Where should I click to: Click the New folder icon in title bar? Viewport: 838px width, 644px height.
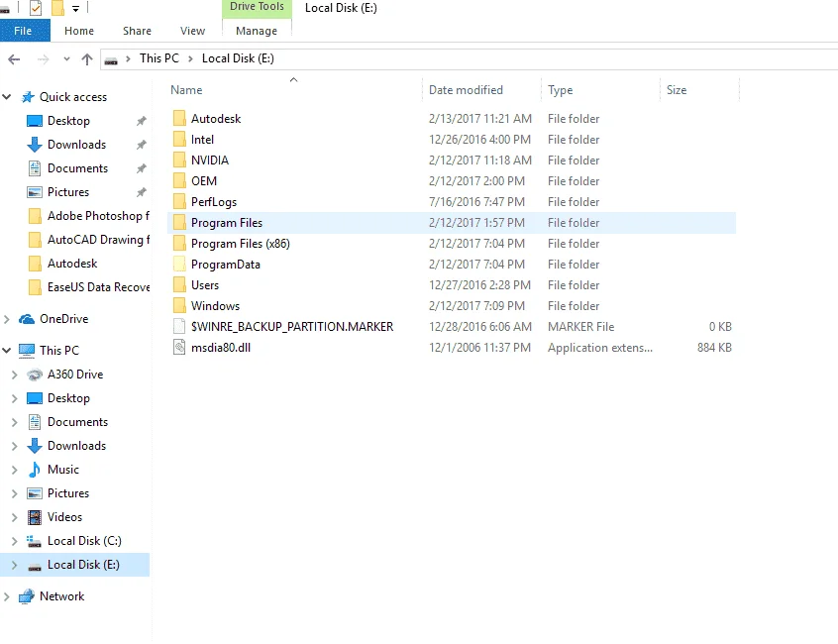pyautogui.click(x=57, y=8)
